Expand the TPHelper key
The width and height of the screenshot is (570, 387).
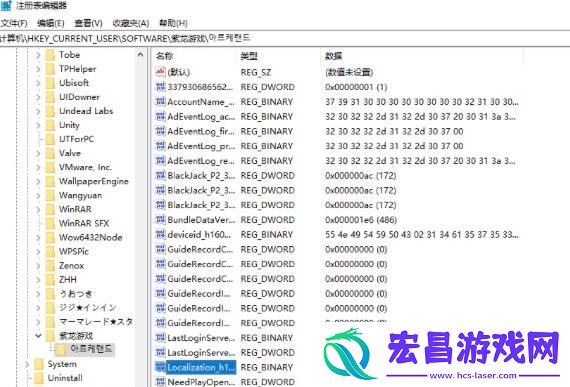click(x=38, y=69)
